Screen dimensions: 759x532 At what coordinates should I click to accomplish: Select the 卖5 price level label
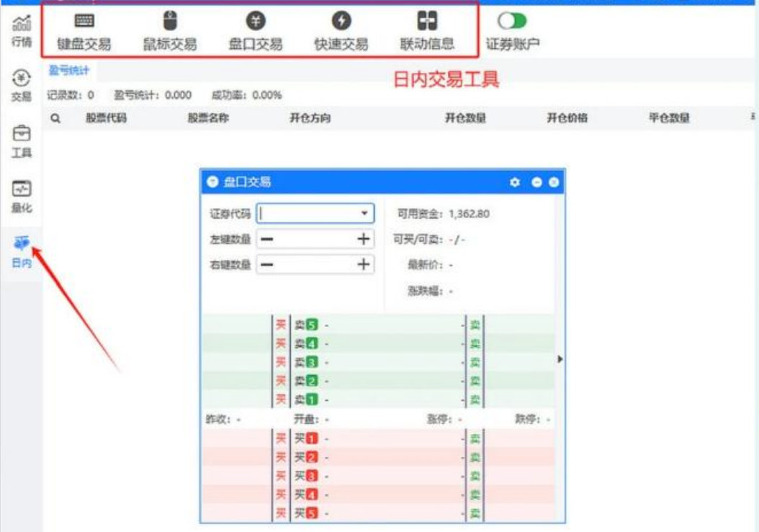[306, 325]
